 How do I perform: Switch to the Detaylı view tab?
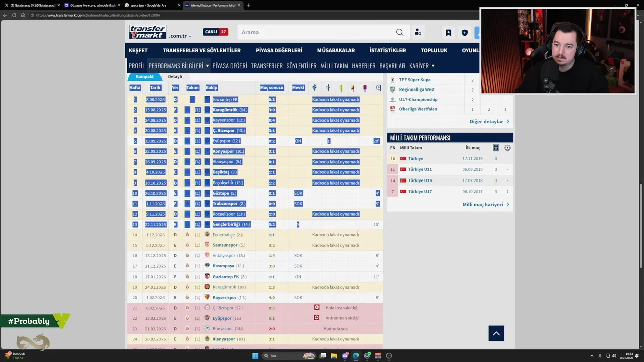click(175, 77)
